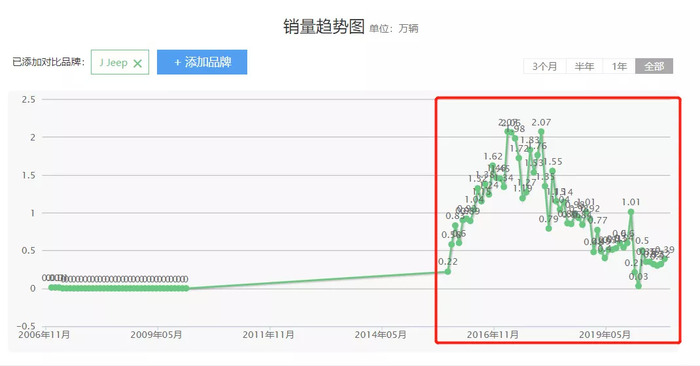Click the 2009年05月 axis label
Screen dimensions: 700x366
click(156, 335)
